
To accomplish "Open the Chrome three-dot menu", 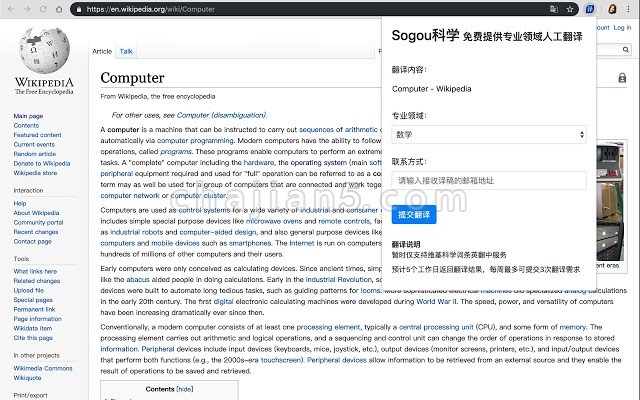I will (629, 9).
